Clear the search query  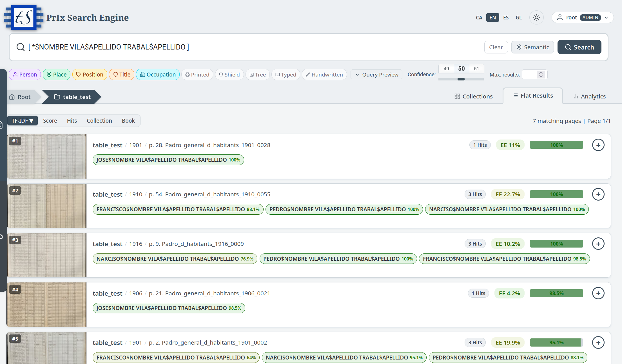tap(496, 47)
